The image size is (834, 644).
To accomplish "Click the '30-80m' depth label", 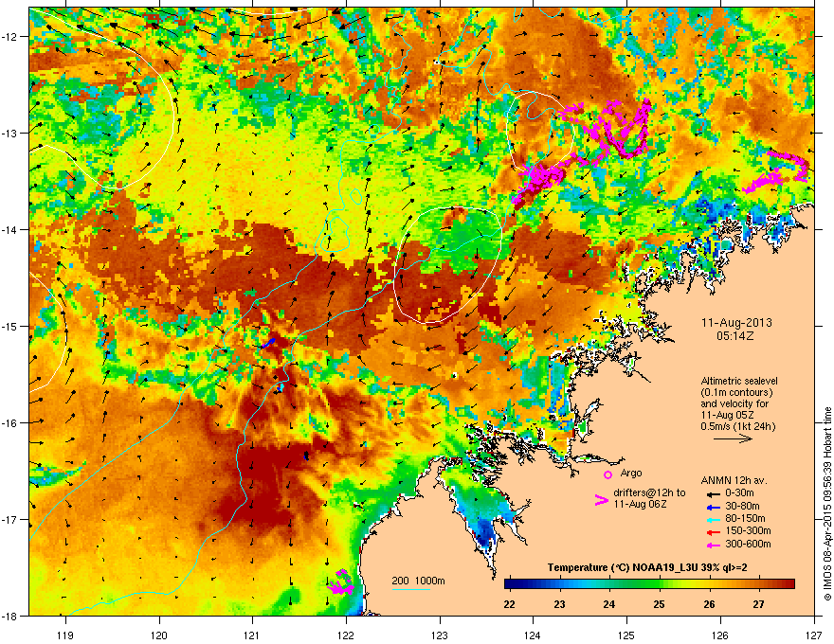I will tap(742, 507).
